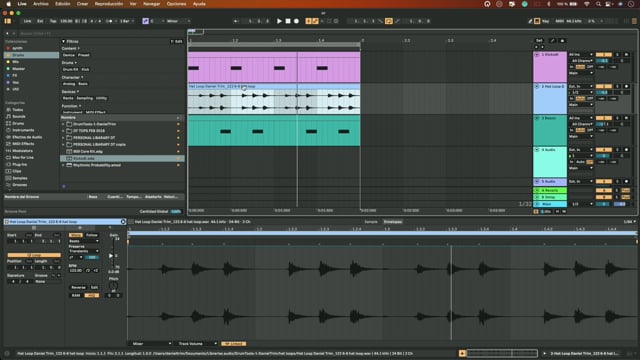Select the Drum Kit filter tag
The width and height of the screenshot is (640, 360).
pos(70,69)
